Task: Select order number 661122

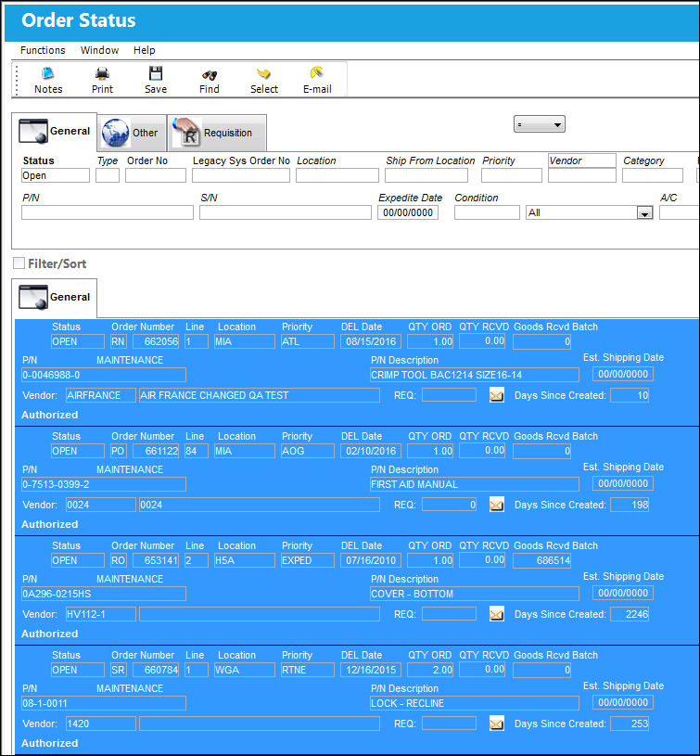Action: [x=155, y=451]
